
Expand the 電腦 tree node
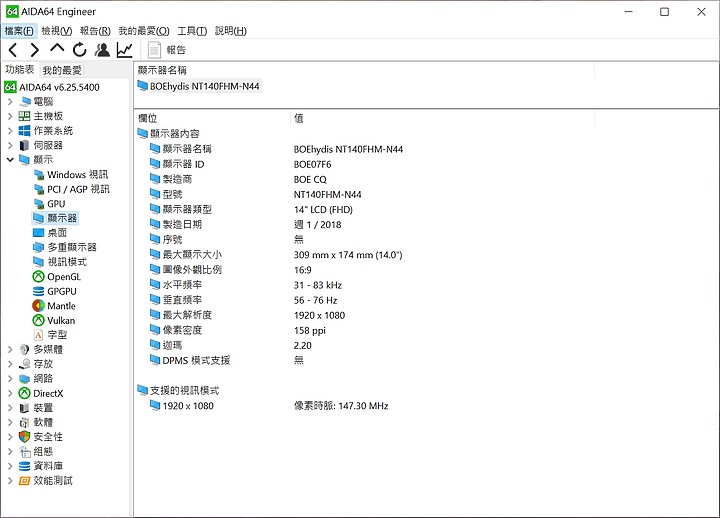click(x=10, y=101)
